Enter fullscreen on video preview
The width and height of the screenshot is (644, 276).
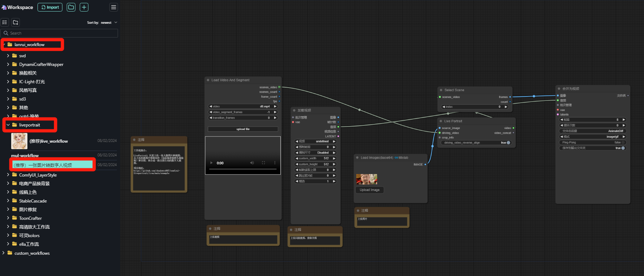coord(263,163)
